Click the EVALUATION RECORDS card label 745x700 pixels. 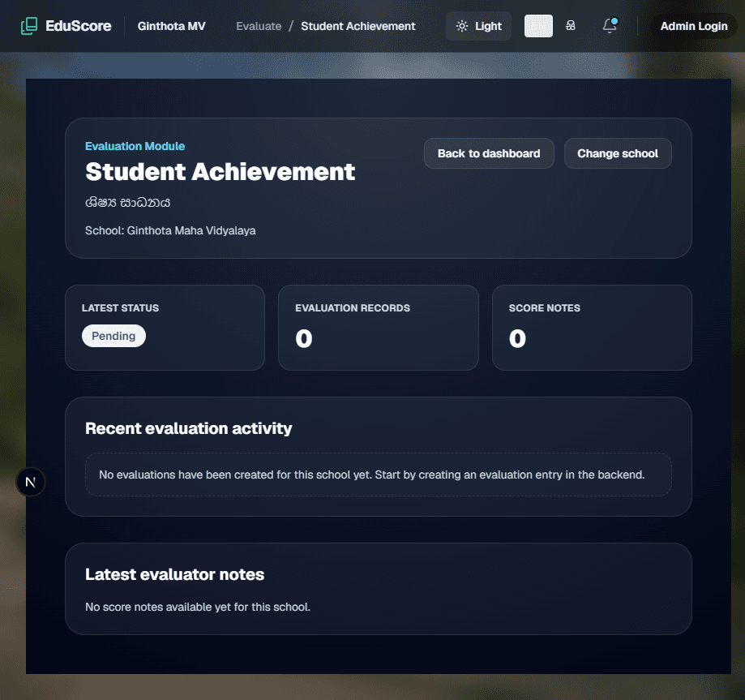pos(353,308)
